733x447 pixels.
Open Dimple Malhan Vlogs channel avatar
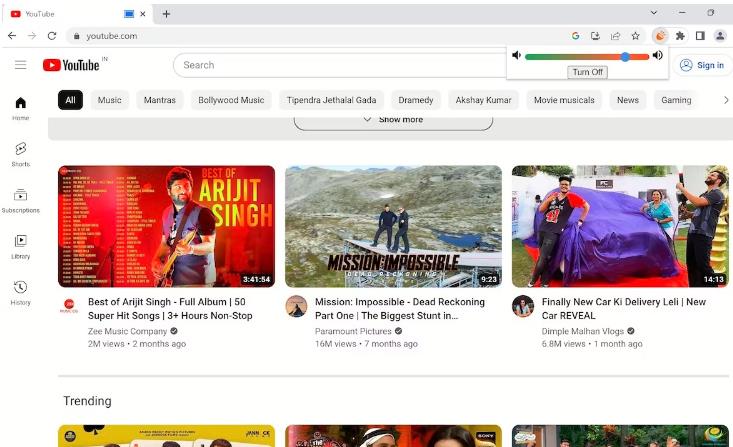pyautogui.click(x=523, y=306)
